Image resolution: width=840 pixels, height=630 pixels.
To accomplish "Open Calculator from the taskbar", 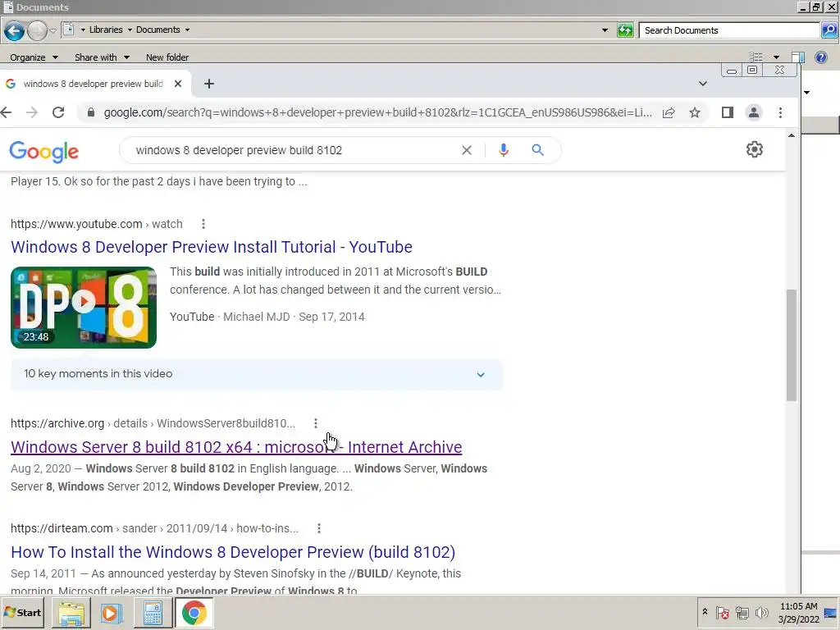I will coord(152,614).
